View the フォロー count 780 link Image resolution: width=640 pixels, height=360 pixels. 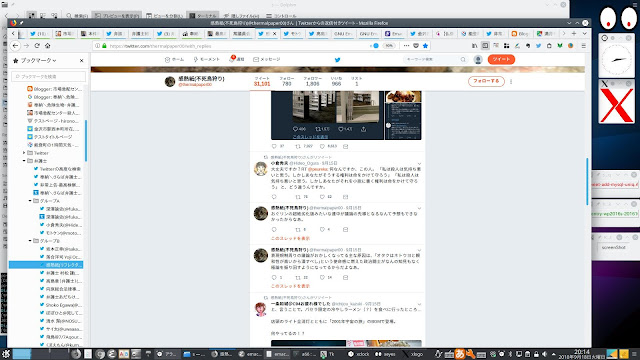click(x=287, y=81)
